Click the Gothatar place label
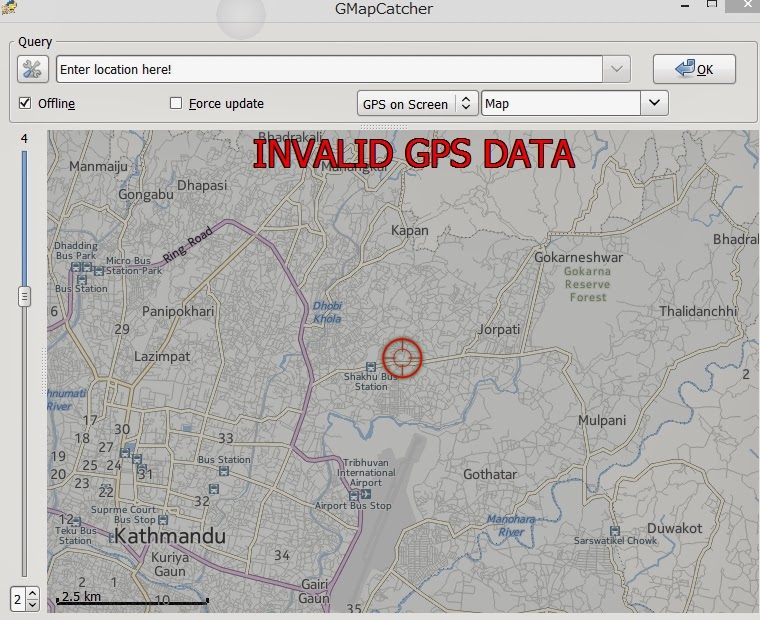 (490, 474)
